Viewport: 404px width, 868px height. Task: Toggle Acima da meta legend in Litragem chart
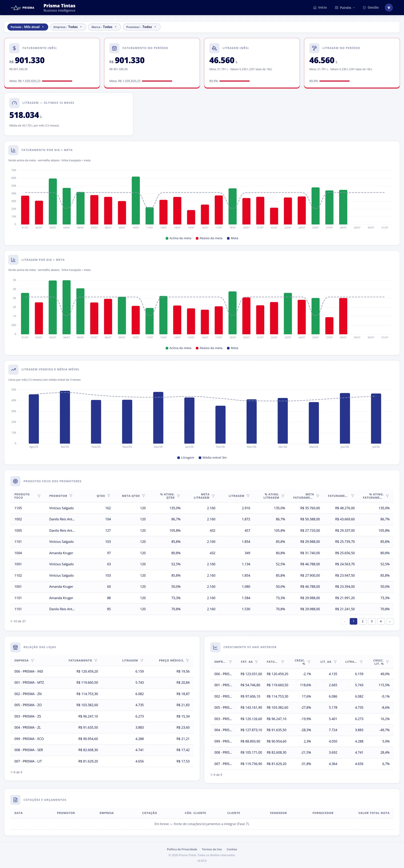click(x=178, y=348)
